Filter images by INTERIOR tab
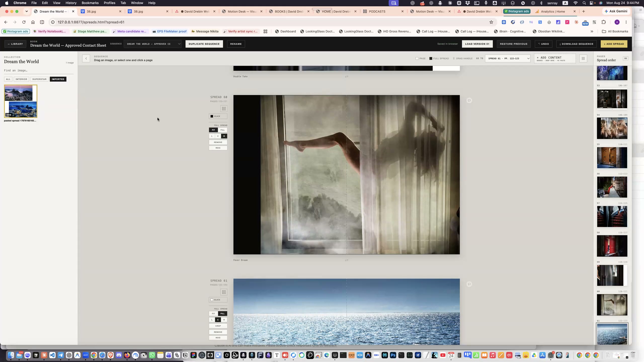 pyautogui.click(x=21, y=79)
